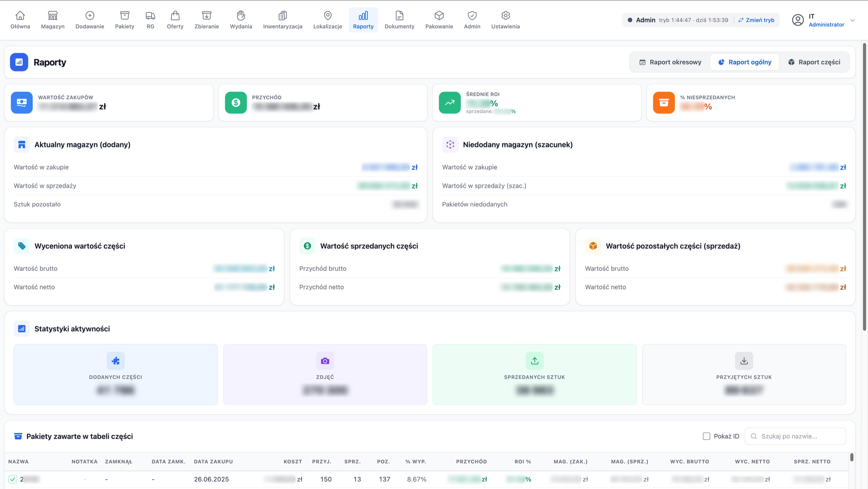Sort by the % WYP. column header

[416, 462]
